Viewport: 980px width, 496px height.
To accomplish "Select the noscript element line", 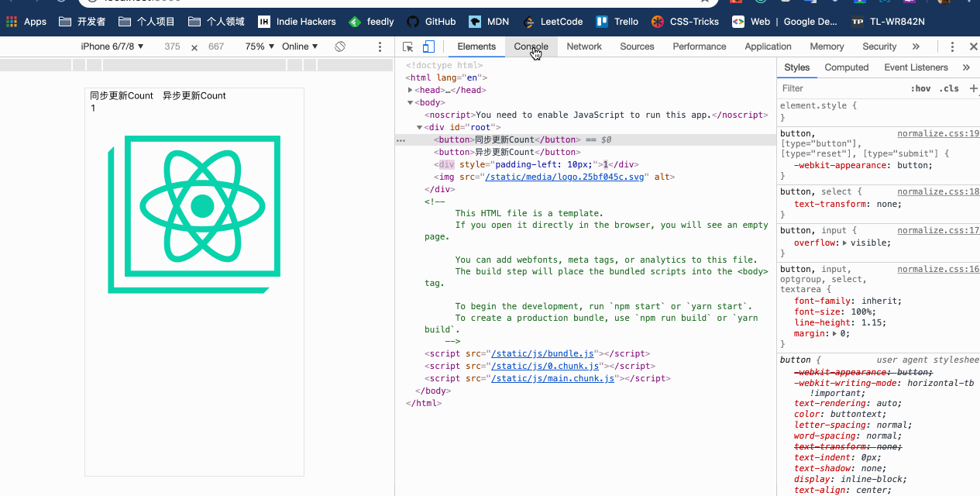I will coord(596,115).
